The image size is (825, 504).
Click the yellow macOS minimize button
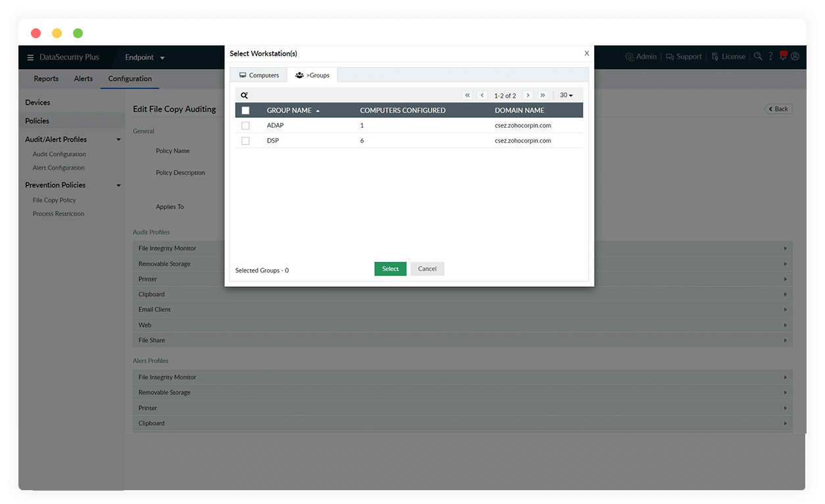point(57,33)
